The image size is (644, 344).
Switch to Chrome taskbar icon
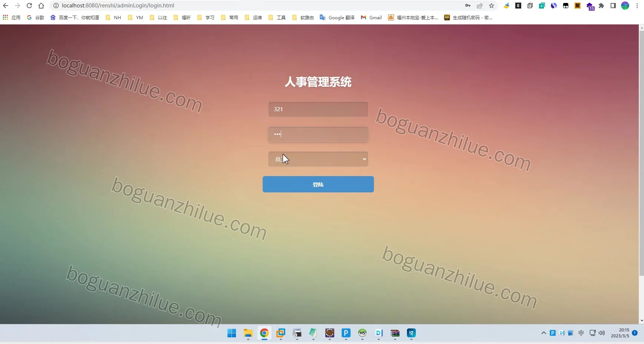pos(264,333)
